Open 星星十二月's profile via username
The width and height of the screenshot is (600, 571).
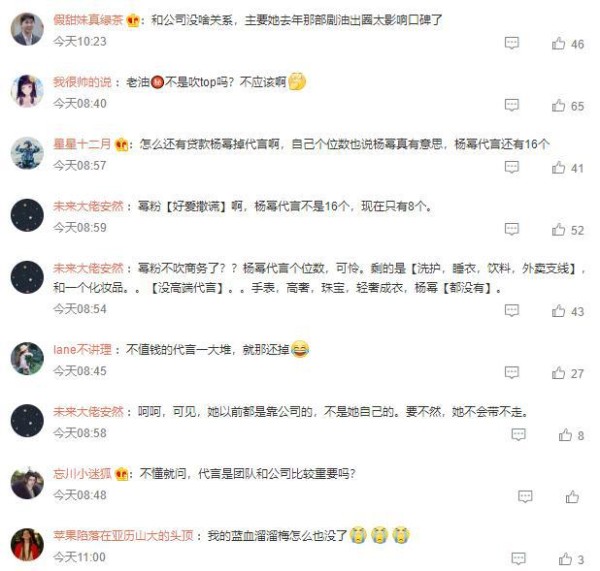coord(82,144)
